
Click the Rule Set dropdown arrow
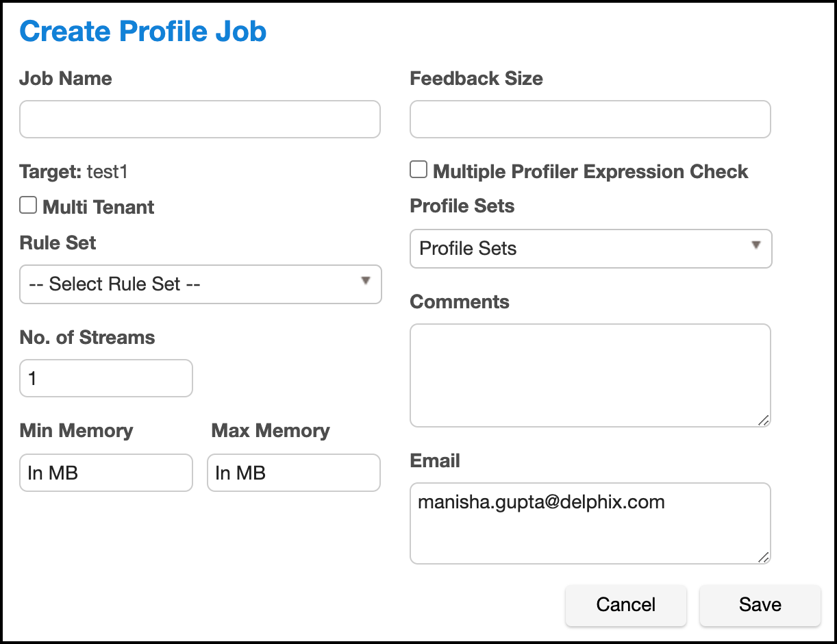pos(366,281)
